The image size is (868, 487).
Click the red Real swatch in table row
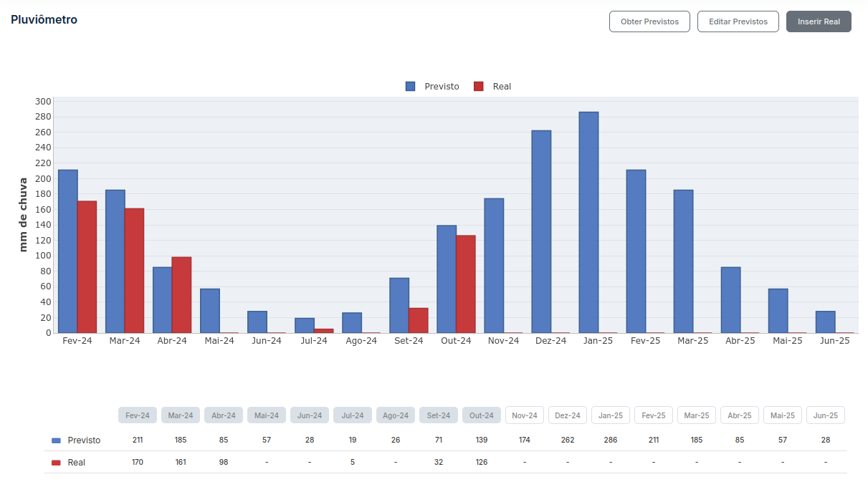point(56,463)
